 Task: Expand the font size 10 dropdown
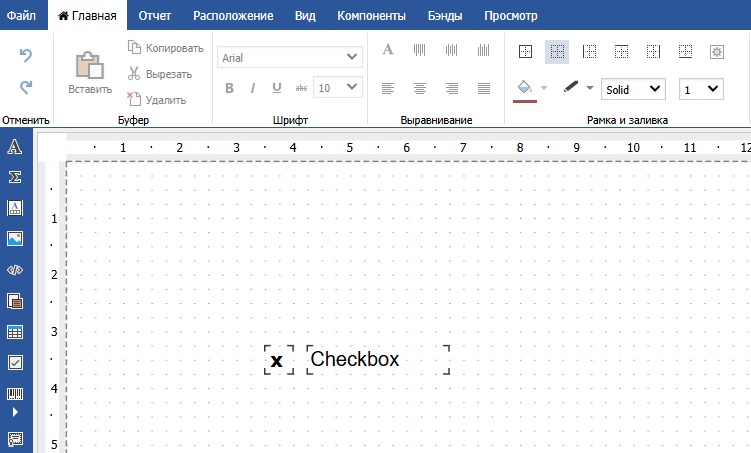click(336, 88)
